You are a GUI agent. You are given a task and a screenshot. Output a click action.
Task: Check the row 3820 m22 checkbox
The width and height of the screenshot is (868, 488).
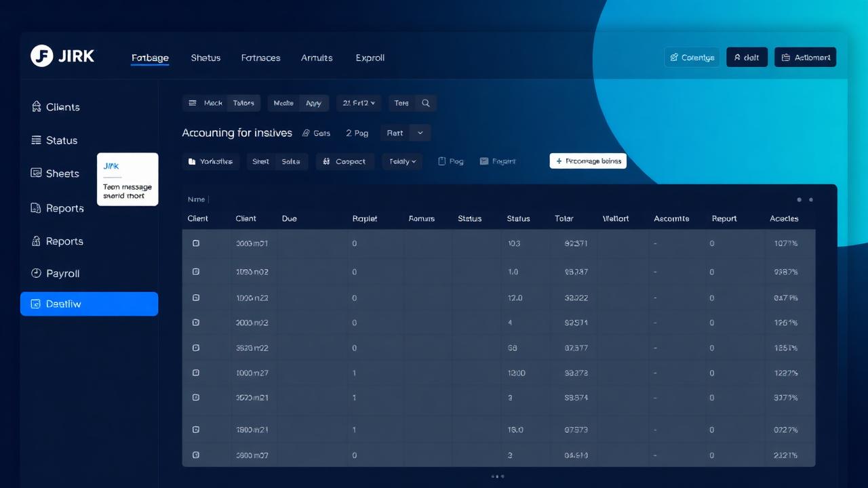196,348
